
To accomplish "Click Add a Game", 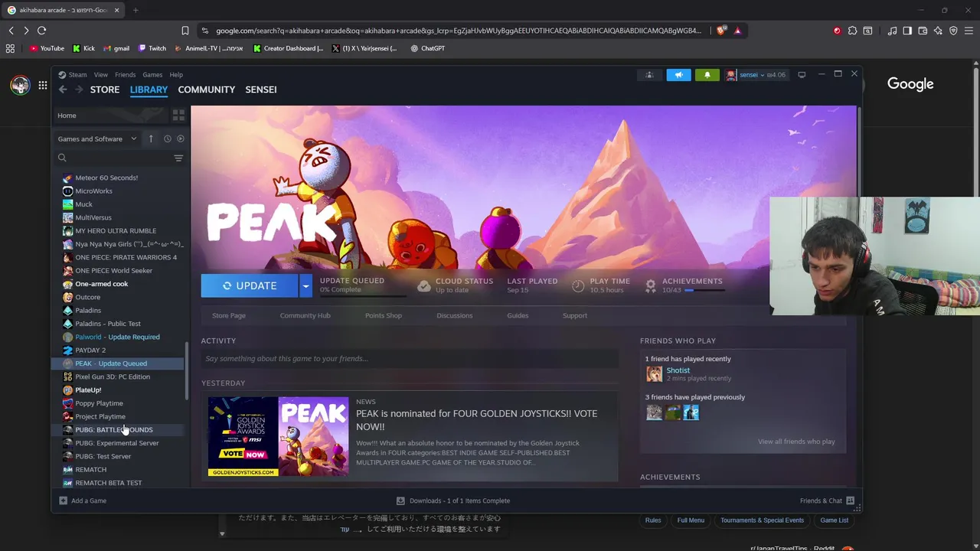I will pos(83,500).
